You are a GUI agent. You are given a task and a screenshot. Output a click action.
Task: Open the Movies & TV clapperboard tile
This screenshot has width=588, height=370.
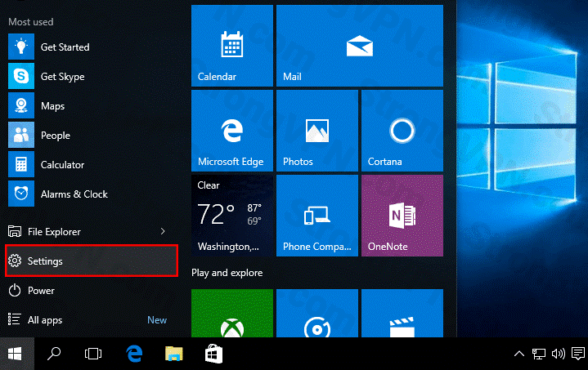(402, 313)
